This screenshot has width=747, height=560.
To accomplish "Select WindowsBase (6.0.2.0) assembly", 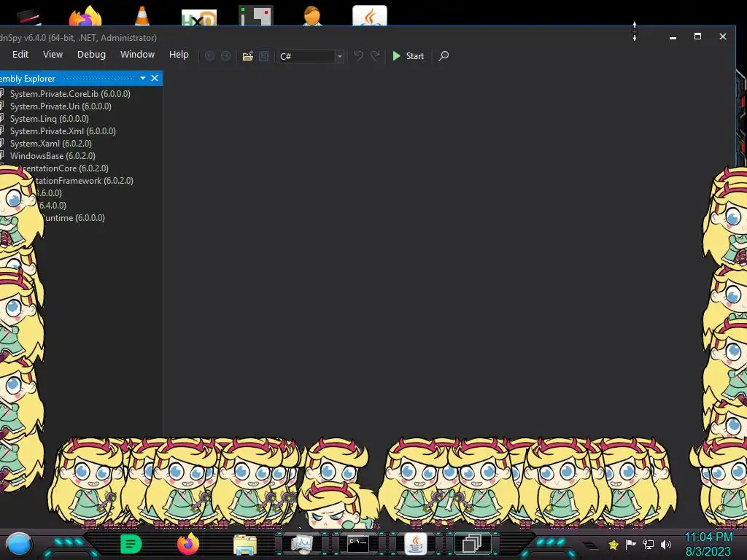I will (53, 156).
